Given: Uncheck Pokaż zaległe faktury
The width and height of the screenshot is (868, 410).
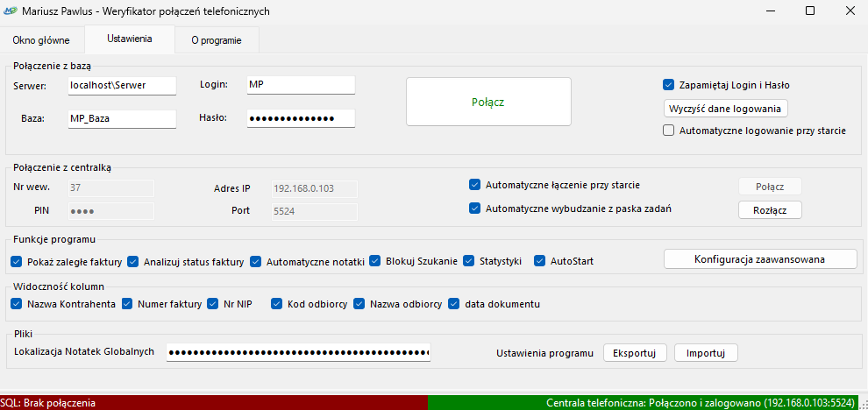Looking at the screenshot, I should coord(17,261).
